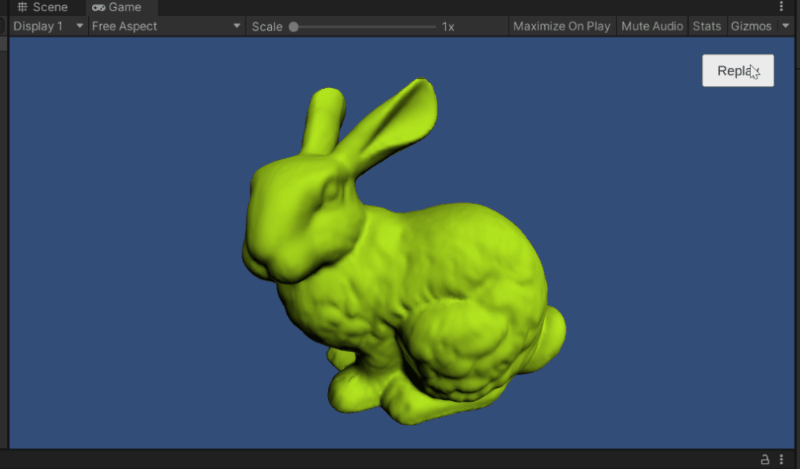Open the Display 1 dropdown
Image resolution: width=800 pixels, height=469 pixels.
pyautogui.click(x=47, y=27)
